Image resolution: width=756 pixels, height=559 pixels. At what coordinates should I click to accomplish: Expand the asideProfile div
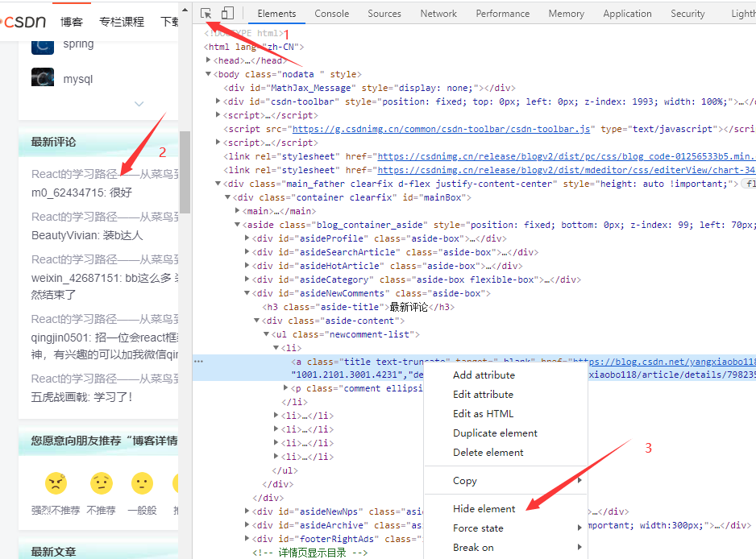point(247,238)
